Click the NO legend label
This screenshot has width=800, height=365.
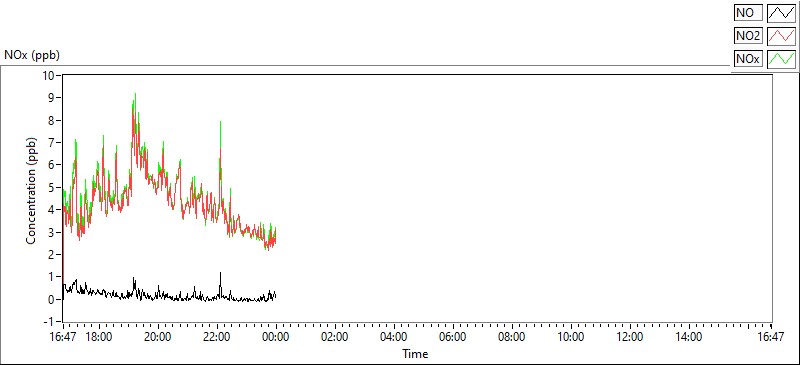tap(748, 12)
